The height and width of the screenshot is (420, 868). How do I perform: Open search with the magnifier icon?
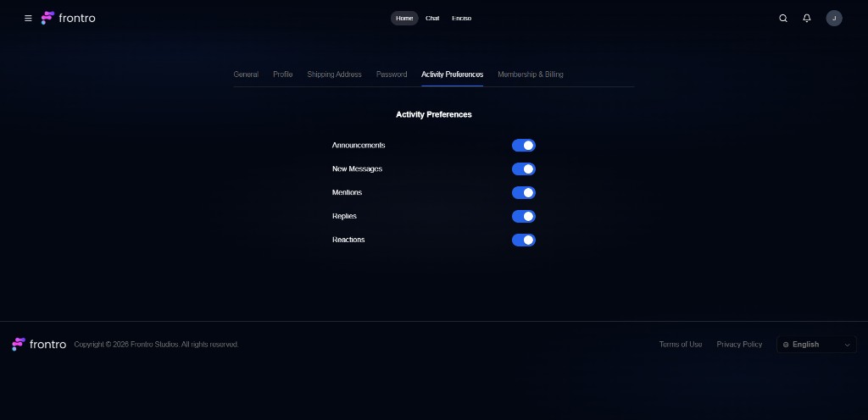coord(782,19)
